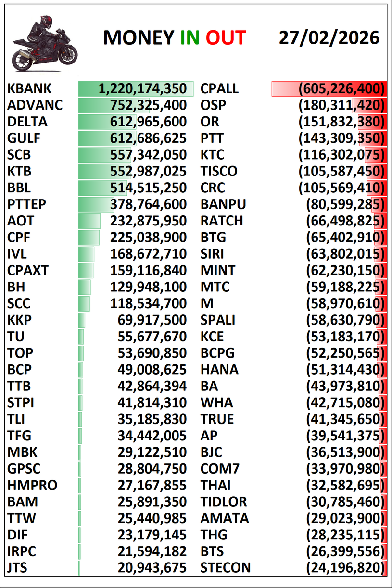Image resolution: width=392 pixels, height=588 pixels.
Task: Click the motorcycle rider logo image
Action: click(x=45, y=42)
